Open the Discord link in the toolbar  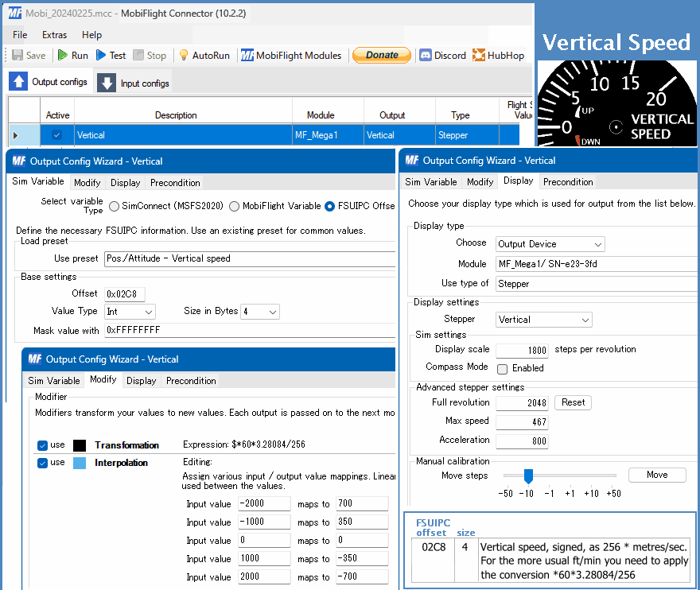click(442, 56)
